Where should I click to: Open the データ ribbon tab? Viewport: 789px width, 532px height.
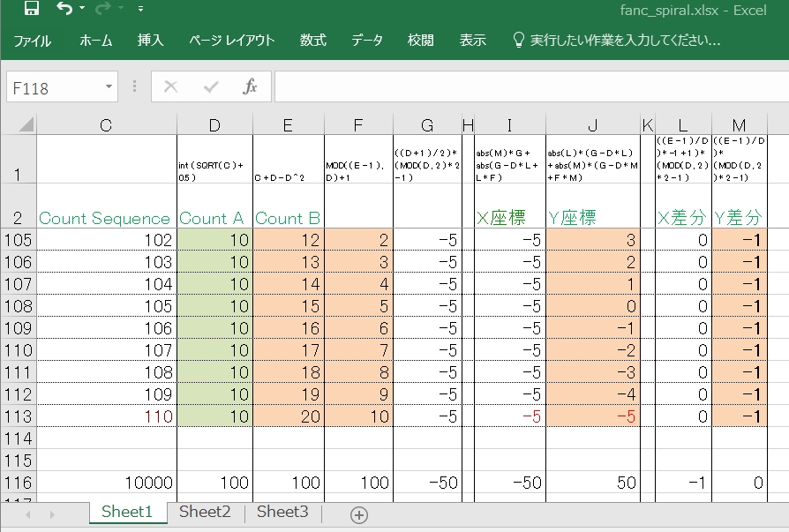[x=367, y=41]
